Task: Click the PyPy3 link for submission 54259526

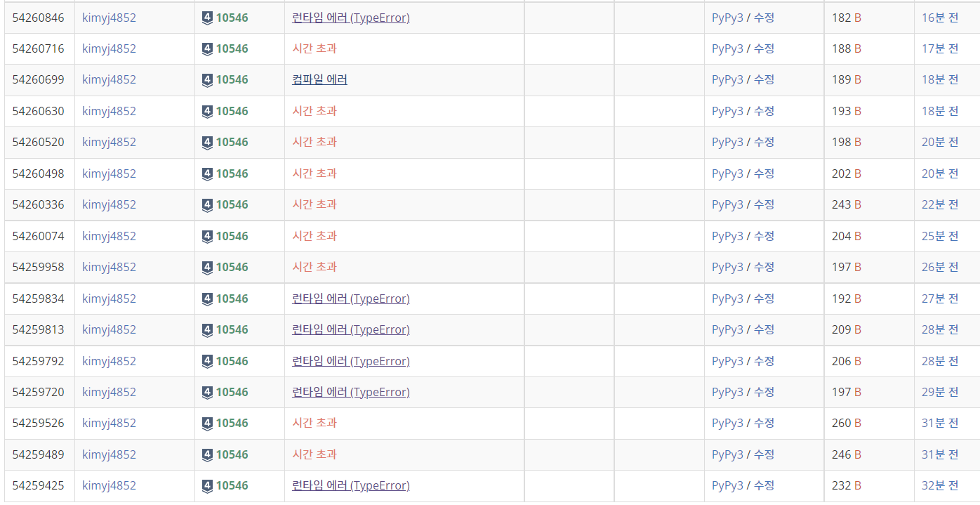Action: [727, 423]
